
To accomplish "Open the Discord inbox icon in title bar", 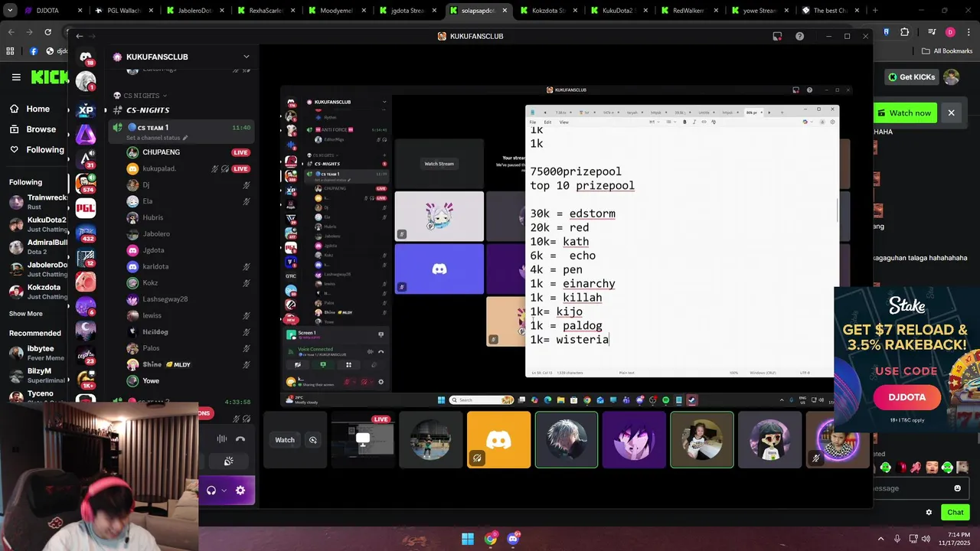I will click(777, 36).
